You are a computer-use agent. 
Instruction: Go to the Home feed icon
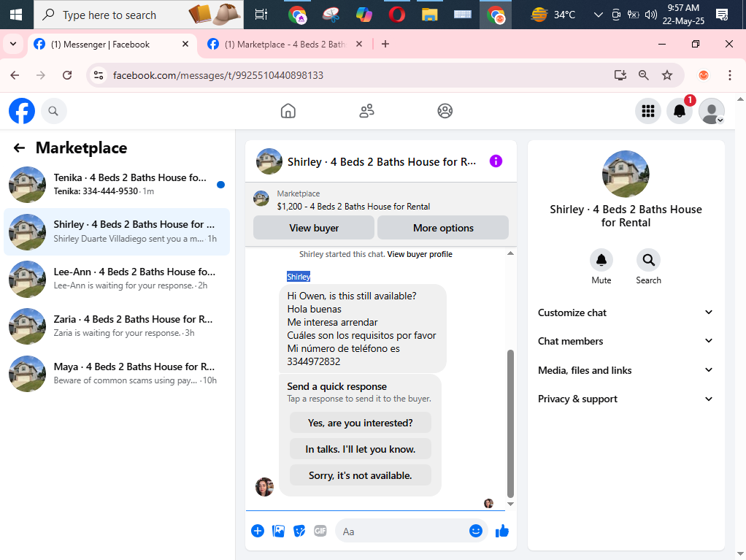point(288,111)
